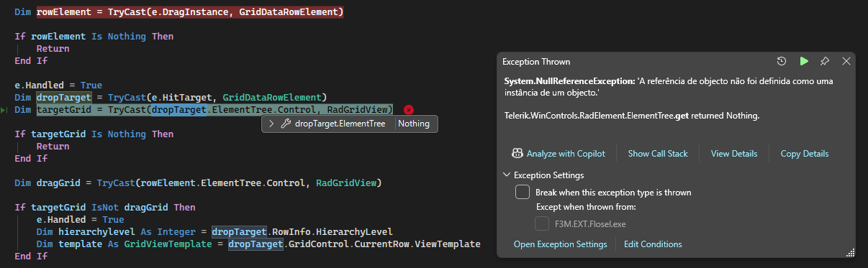868x268 pixels.
Task: Click 'If rowElement Is Nothing Then' line
Action: click(x=94, y=36)
